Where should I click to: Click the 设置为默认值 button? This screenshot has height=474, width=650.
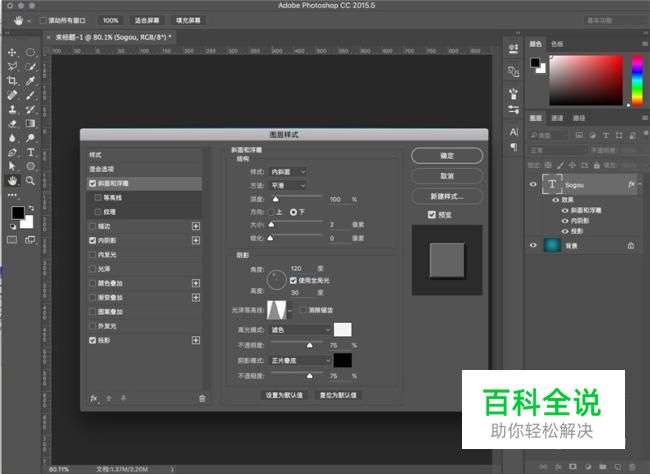tap(284, 395)
